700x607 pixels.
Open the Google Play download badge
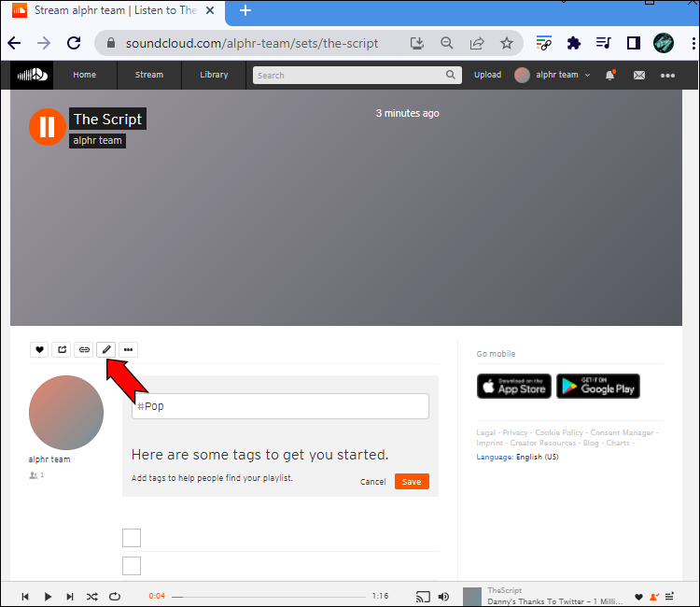tap(598, 386)
